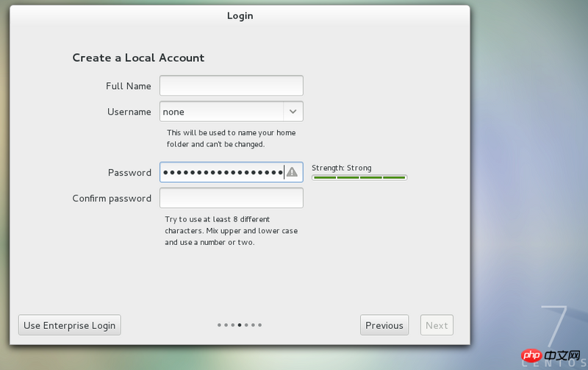The height and width of the screenshot is (370, 588).
Task: Click the "Strength: Strong" label
Action: tap(342, 168)
